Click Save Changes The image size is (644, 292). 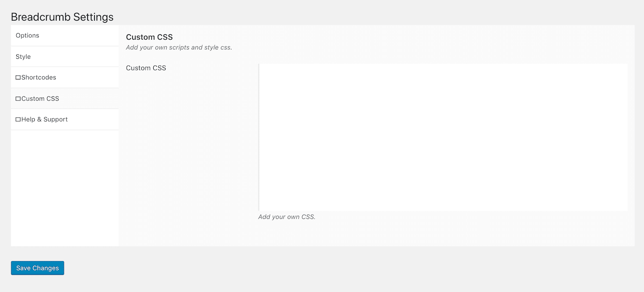tap(37, 268)
